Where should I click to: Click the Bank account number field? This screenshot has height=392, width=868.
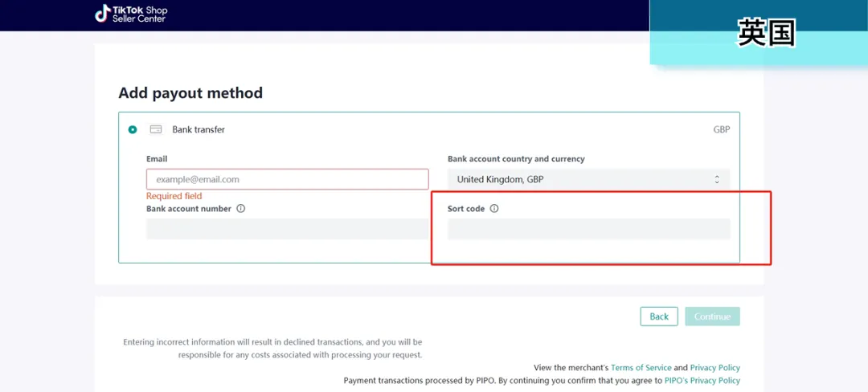pyautogui.click(x=287, y=229)
